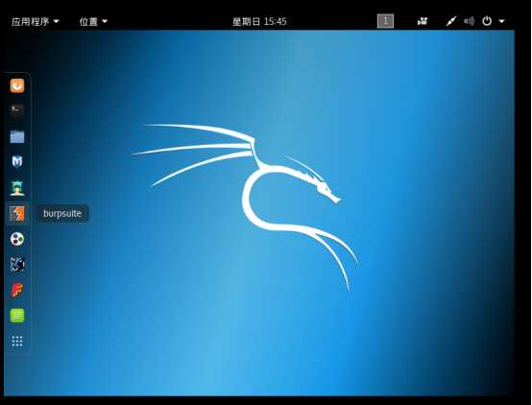Viewport: 532px width, 405px height.
Task: Open the Terminal from the dock
Action: click(x=17, y=110)
